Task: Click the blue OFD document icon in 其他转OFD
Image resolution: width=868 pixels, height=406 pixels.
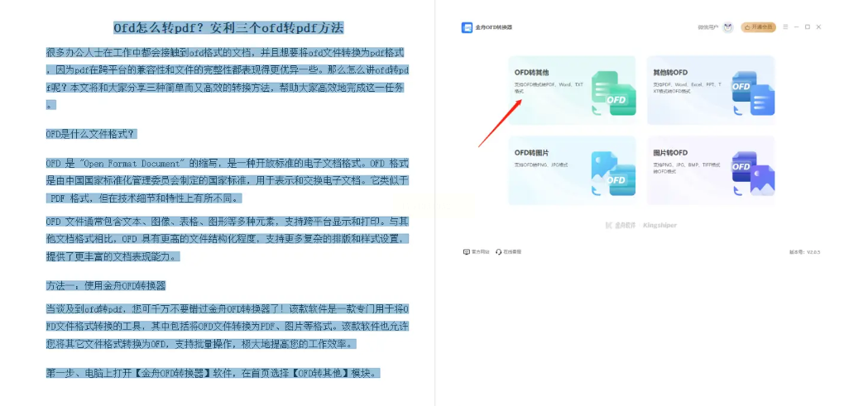Action: point(753,93)
